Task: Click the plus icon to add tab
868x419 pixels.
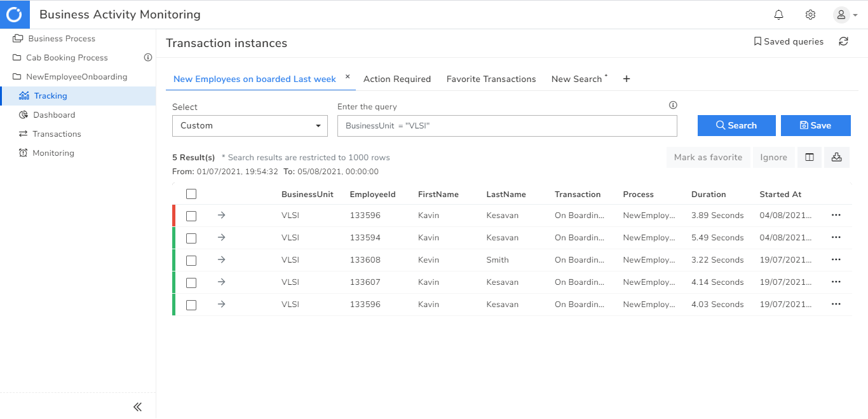Action: [627, 79]
